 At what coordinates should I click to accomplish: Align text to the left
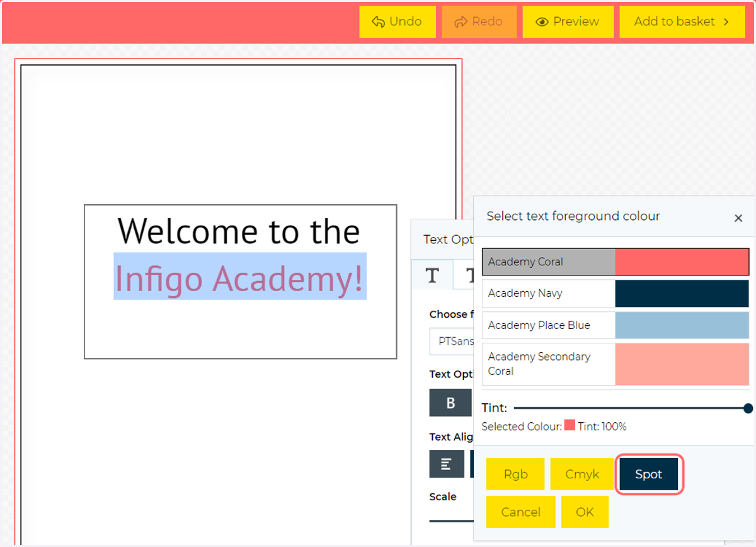click(x=447, y=464)
